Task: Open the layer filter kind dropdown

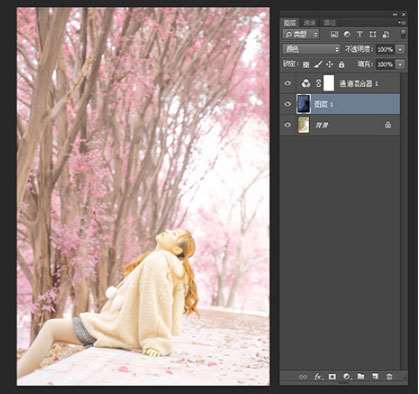Action: coord(301,34)
